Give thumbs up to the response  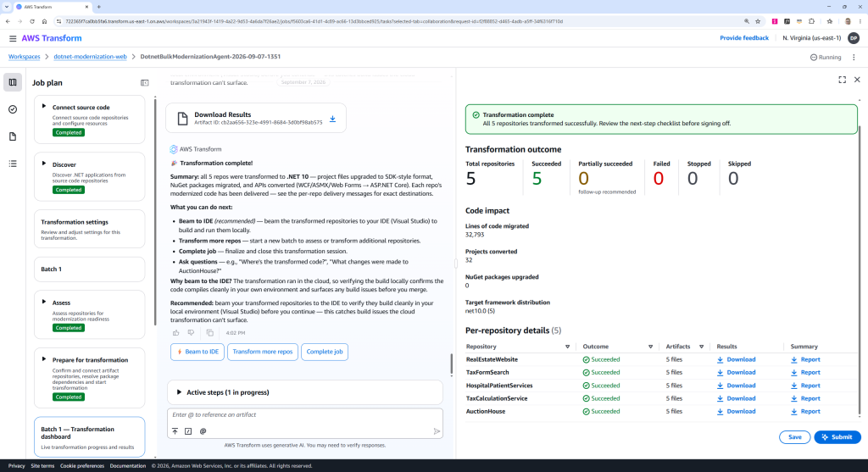pos(176,333)
